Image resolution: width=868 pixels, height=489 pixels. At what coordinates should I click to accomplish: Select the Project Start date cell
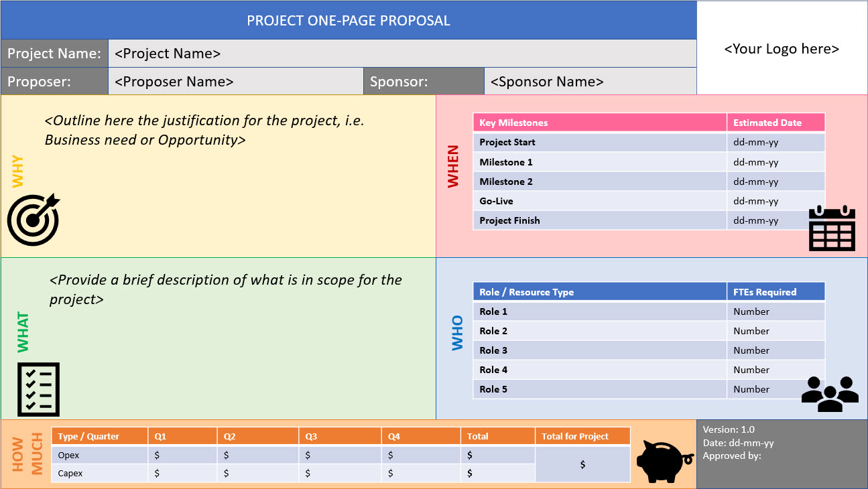[776, 142]
